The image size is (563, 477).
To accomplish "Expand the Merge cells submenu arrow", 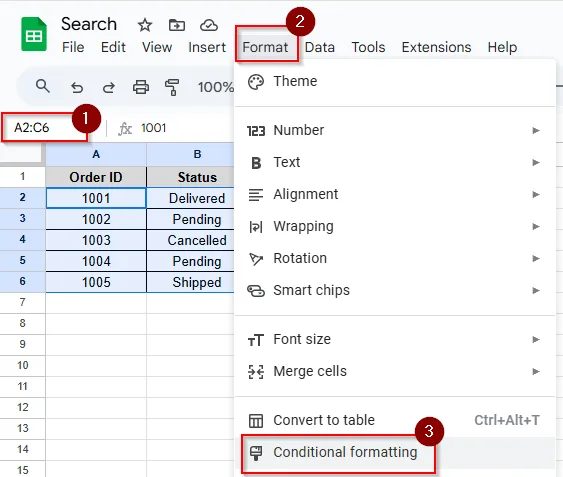I will coord(536,371).
